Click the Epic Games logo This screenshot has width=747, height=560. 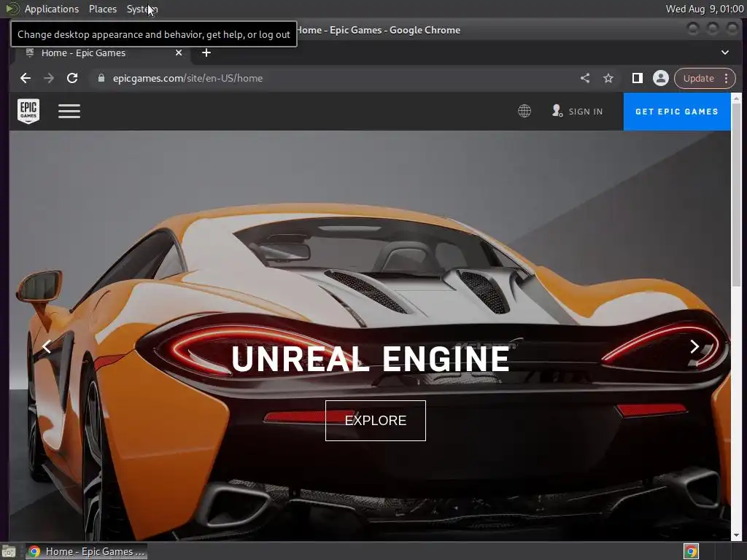pyautogui.click(x=28, y=111)
